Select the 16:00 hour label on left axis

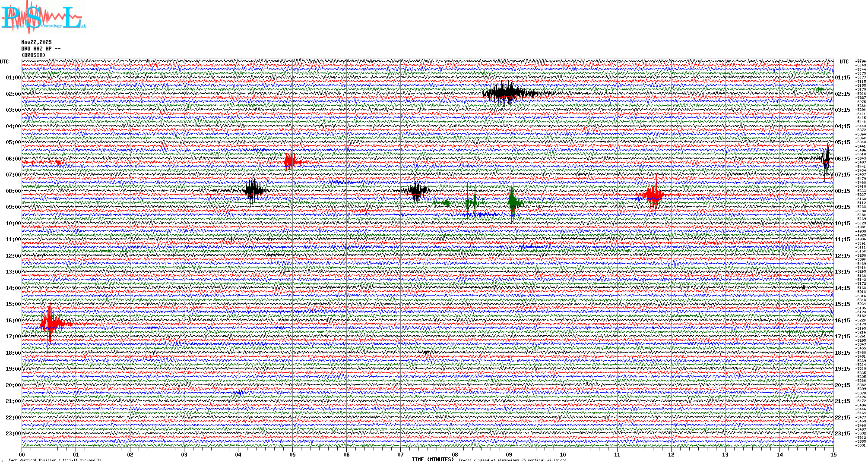click(13, 321)
